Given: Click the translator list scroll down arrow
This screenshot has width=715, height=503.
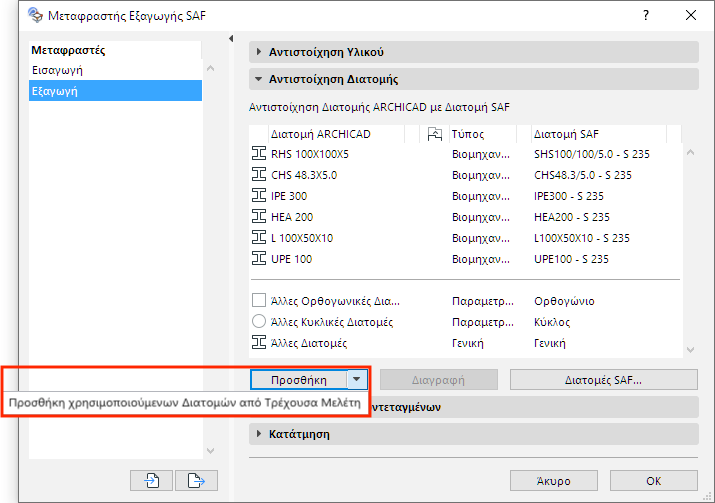Looking at the screenshot, I should tap(210, 451).
